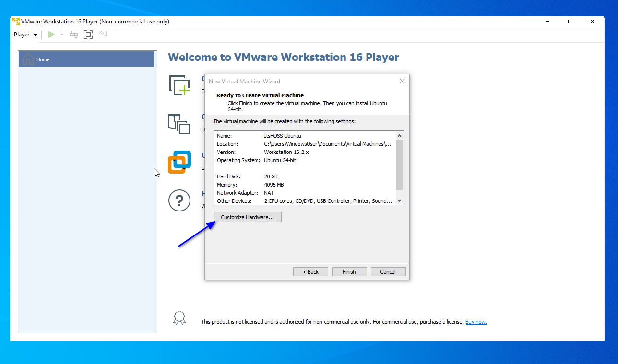618x364 pixels.
Task: Click the Send Ctrl+Alt+Del toolbar icon
Action: point(73,34)
